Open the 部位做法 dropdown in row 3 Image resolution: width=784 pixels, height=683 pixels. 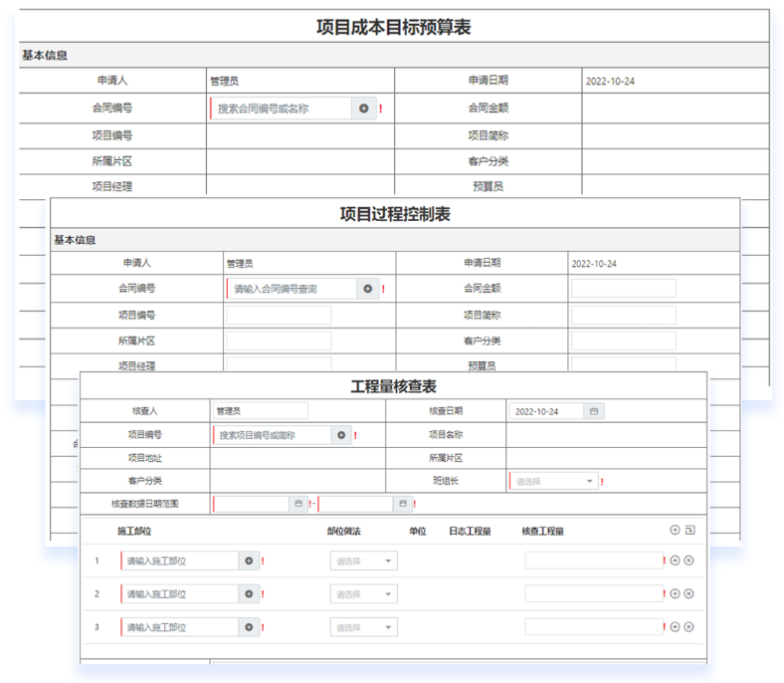[x=363, y=627]
